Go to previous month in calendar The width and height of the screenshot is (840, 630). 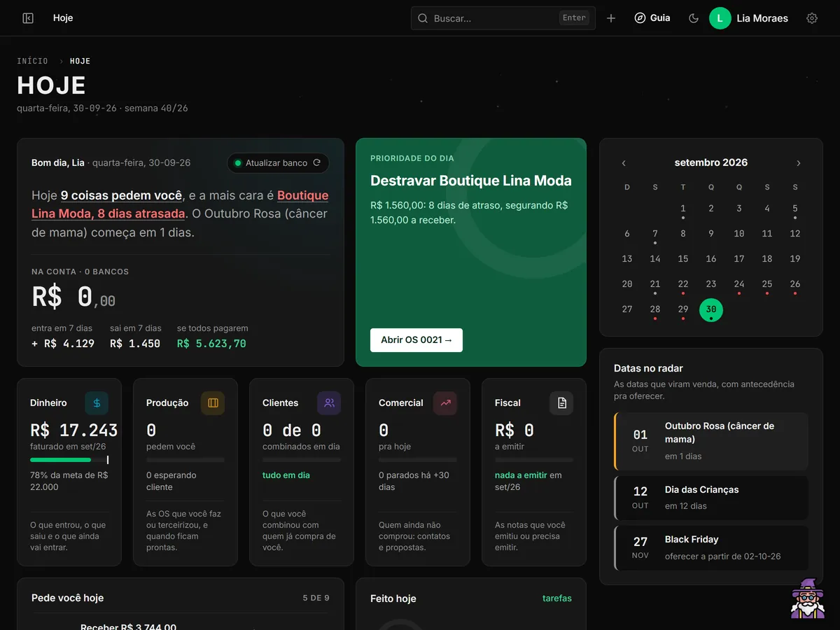(x=624, y=163)
